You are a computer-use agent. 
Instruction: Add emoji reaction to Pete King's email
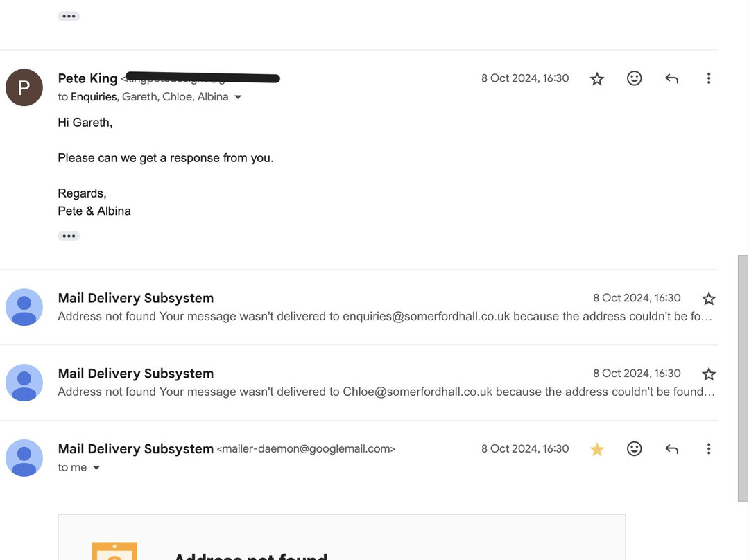point(634,78)
